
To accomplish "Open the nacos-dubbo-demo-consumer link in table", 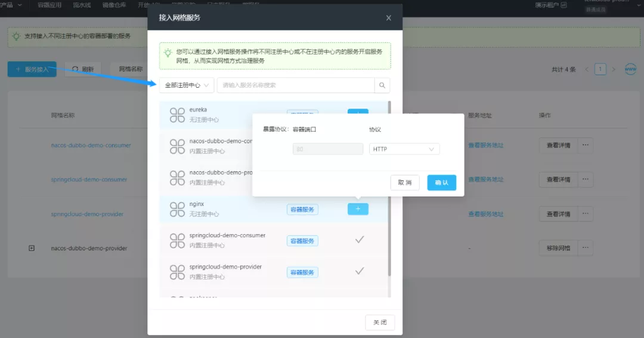I will [x=91, y=145].
